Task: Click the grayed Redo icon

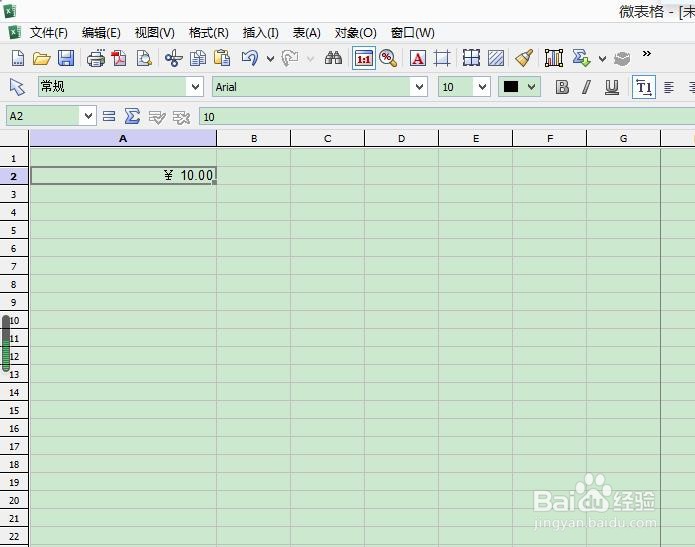Action: pos(290,58)
